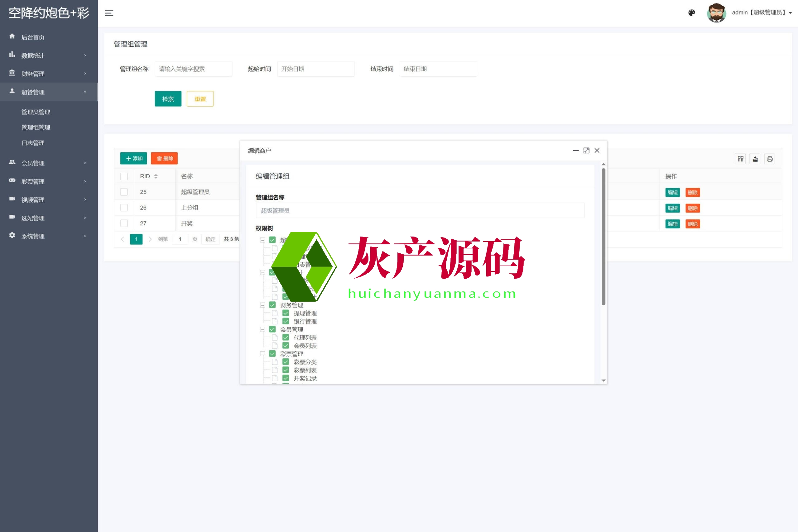
Task: Click the print table icon
Action: point(770,159)
